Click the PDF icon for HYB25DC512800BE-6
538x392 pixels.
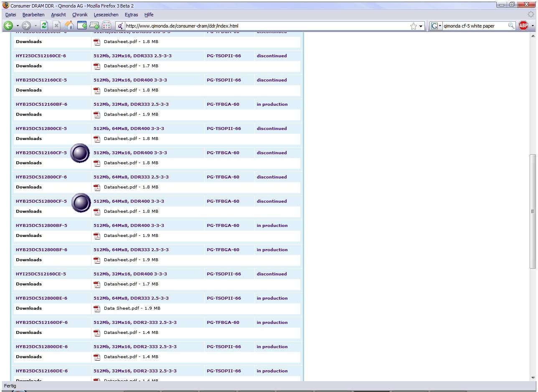point(97,308)
